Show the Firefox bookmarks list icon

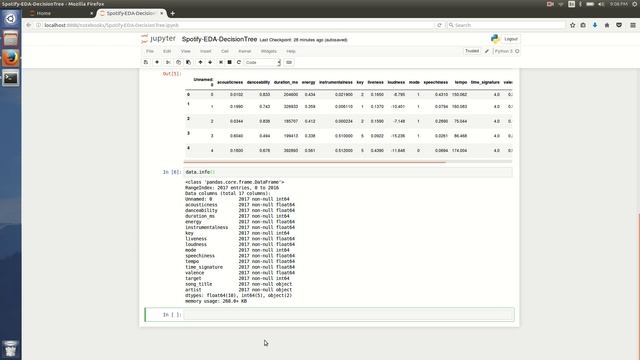(583, 25)
